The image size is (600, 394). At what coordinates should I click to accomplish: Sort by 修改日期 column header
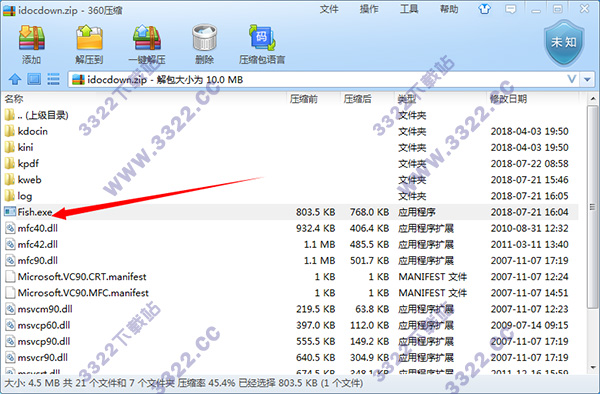pyautogui.click(x=508, y=99)
